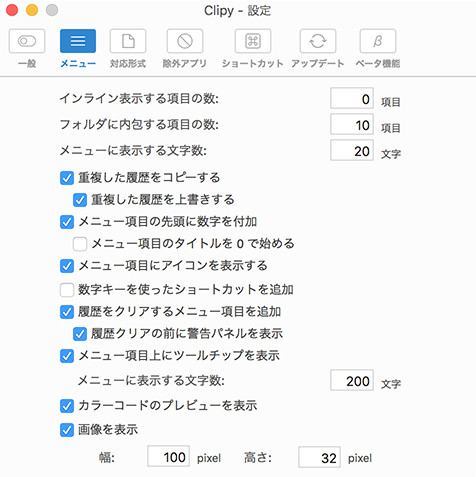
Task: Click the ショートカット tab label
Action: coord(253,63)
